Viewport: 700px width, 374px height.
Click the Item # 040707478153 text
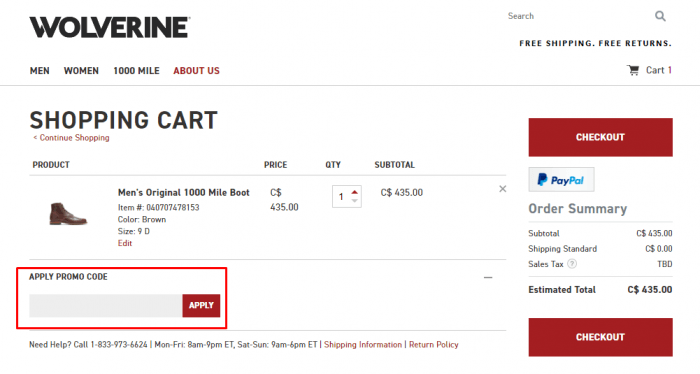tap(158, 208)
